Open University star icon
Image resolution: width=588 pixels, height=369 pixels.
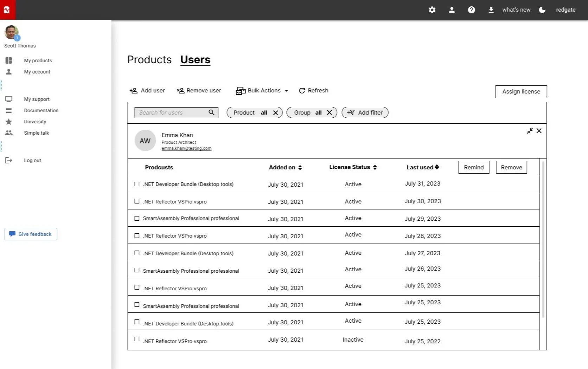9,122
